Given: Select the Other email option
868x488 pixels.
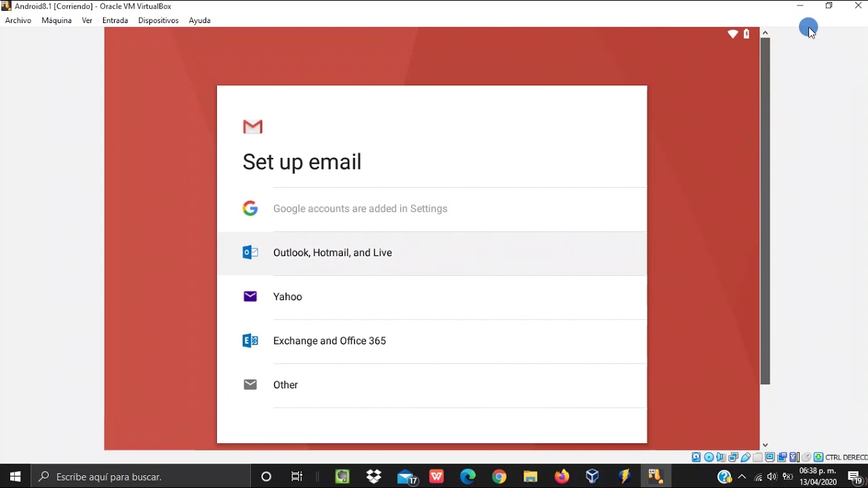Looking at the screenshot, I should (432, 385).
